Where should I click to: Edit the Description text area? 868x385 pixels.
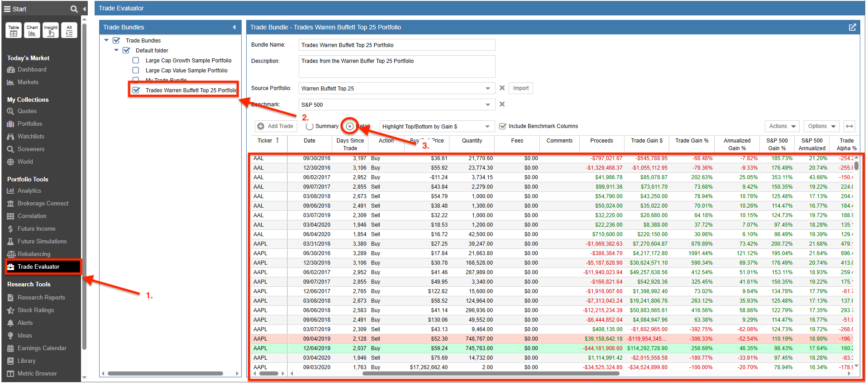(397, 67)
